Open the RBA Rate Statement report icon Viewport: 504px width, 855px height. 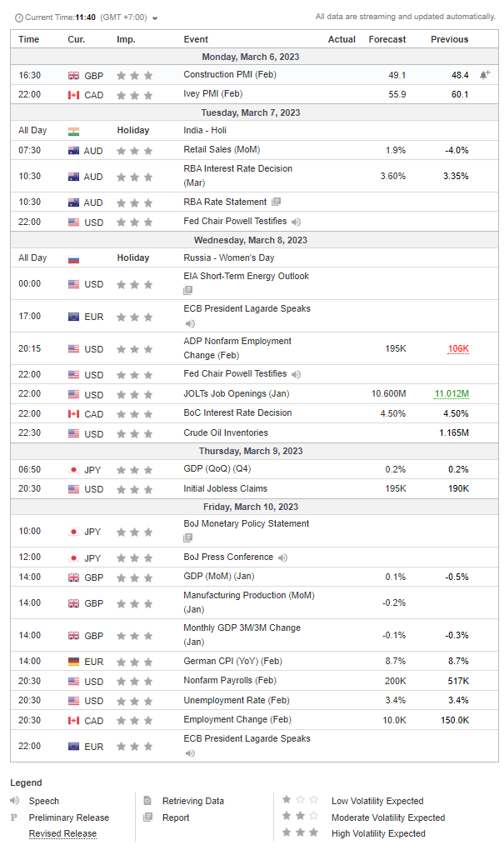coord(277,202)
